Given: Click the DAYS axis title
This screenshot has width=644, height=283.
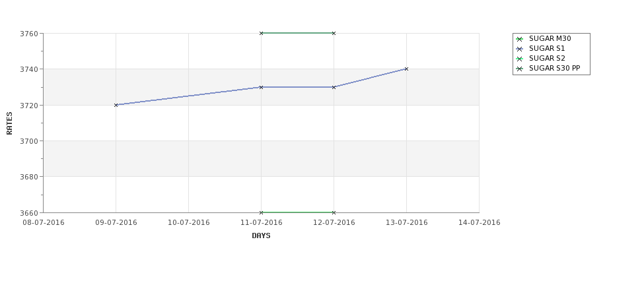Looking at the screenshot, I should tap(261, 236).
